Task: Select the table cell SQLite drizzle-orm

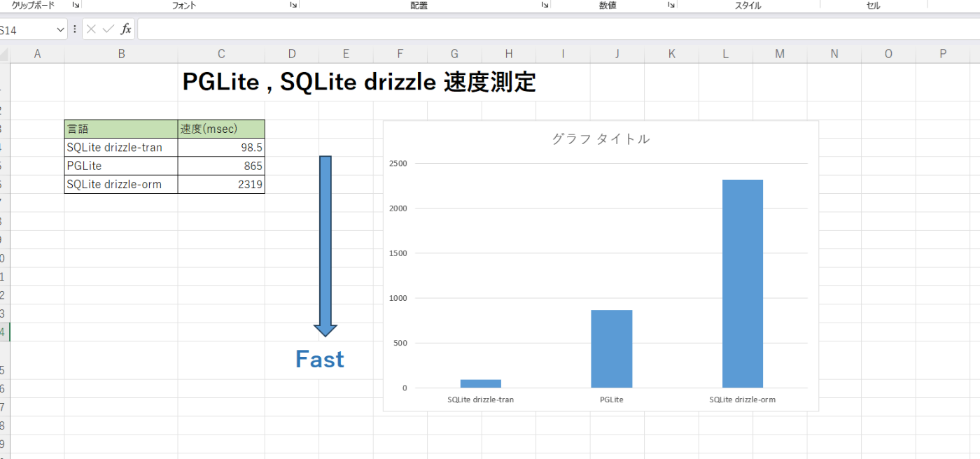Action: (x=121, y=185)
